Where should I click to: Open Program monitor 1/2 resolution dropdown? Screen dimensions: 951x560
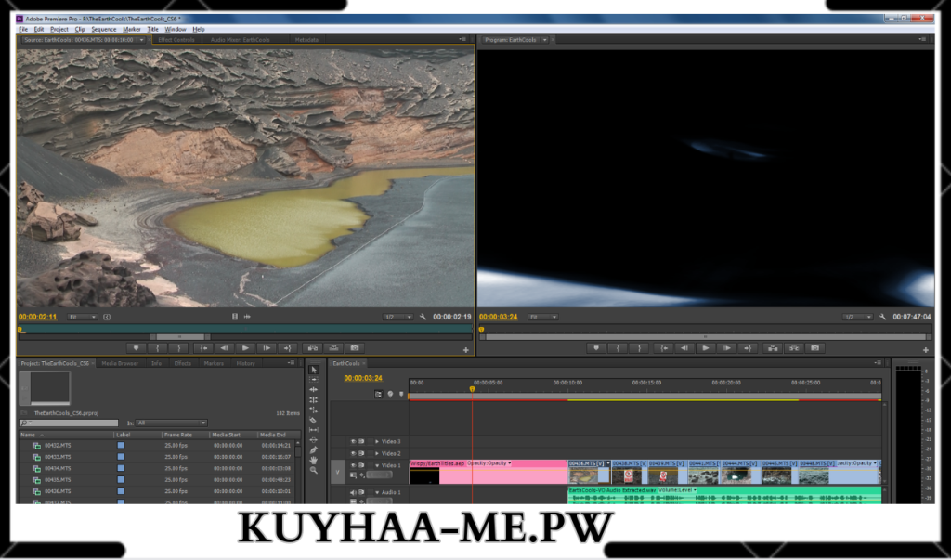pos(857,317)
